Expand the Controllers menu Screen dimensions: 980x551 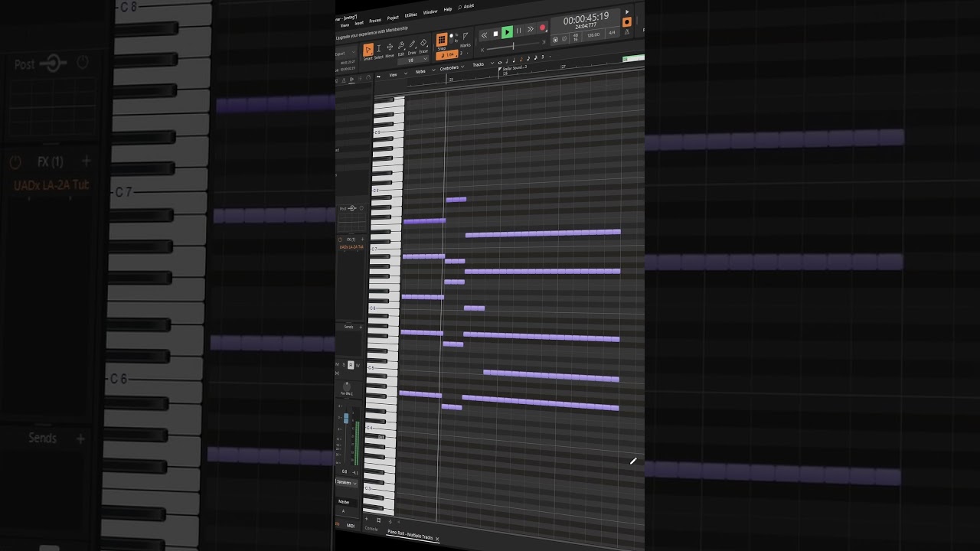452,67
